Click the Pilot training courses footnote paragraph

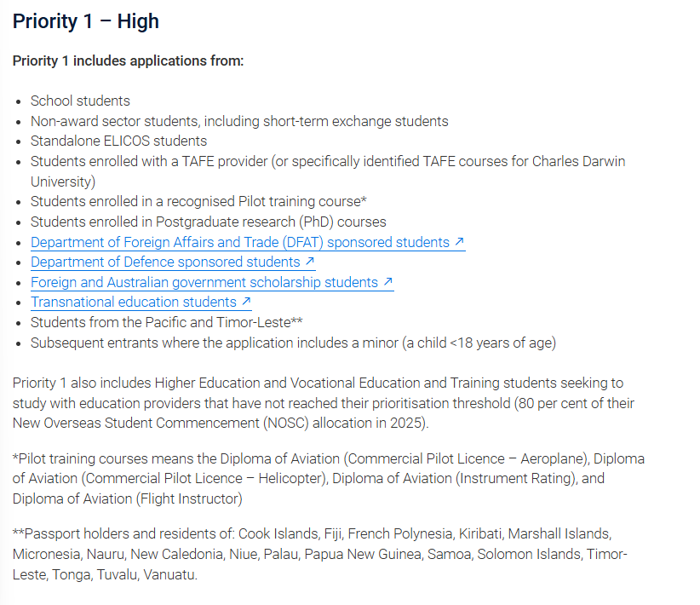pos(328,478)
